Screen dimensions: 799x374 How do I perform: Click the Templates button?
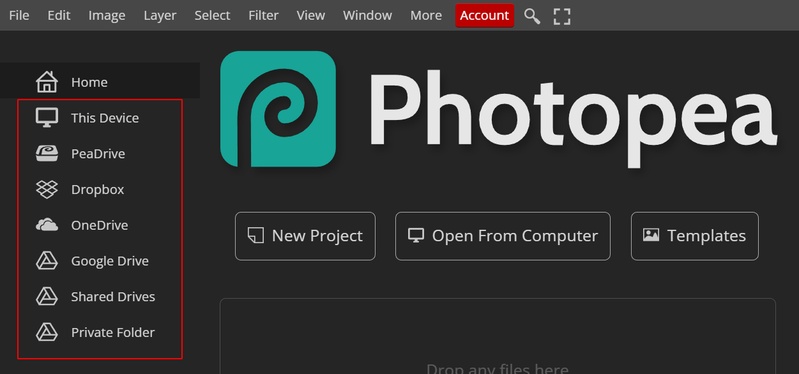[x=695, y=236]
